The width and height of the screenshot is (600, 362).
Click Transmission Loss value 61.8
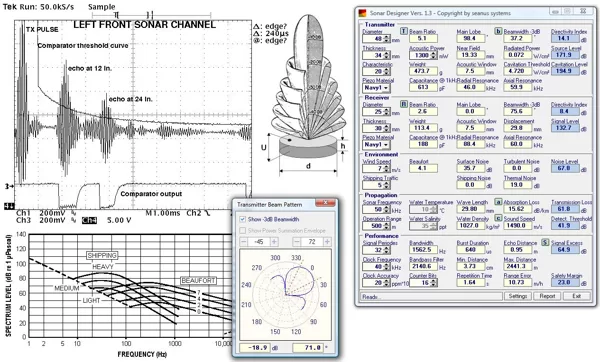click(565, 209)
